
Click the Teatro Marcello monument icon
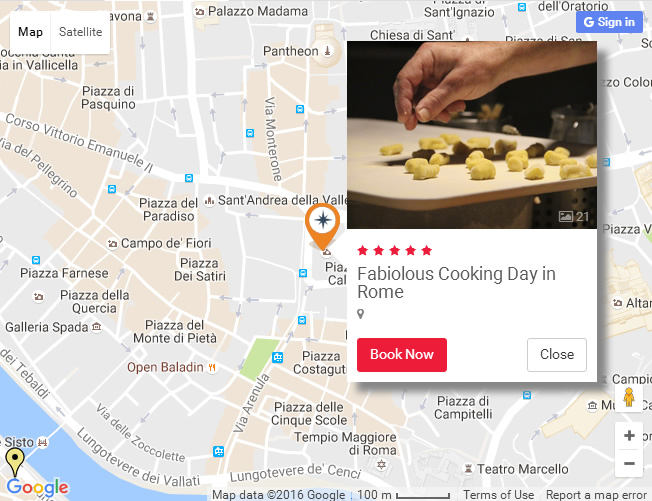pos(468,469)
